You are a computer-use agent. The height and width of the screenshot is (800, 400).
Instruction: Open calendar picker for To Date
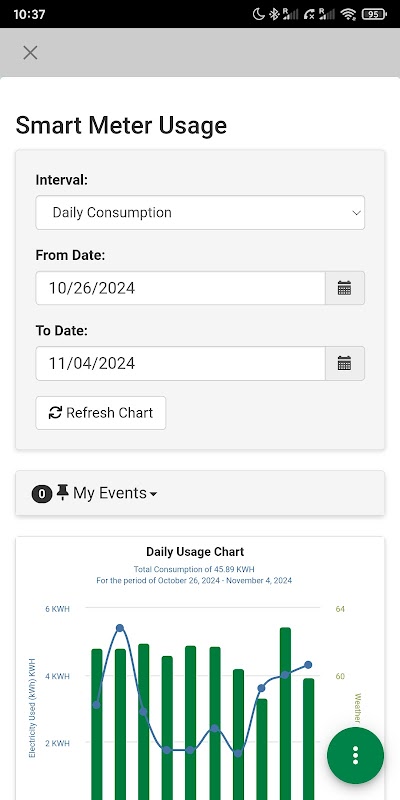[344, 363]
